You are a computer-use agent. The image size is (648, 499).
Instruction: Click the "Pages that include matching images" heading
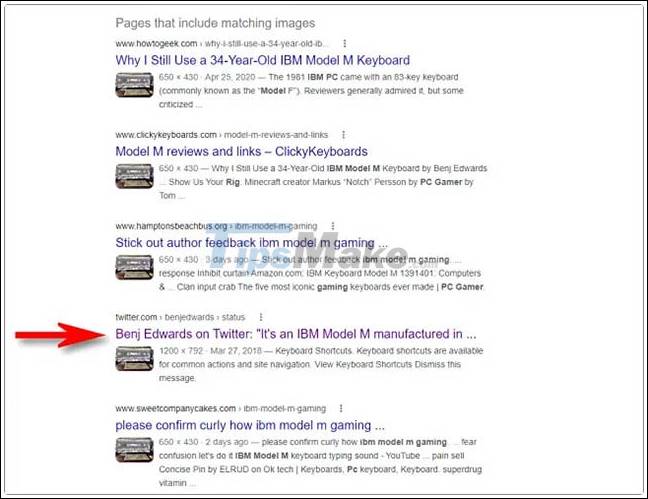[x=215, y=23]
